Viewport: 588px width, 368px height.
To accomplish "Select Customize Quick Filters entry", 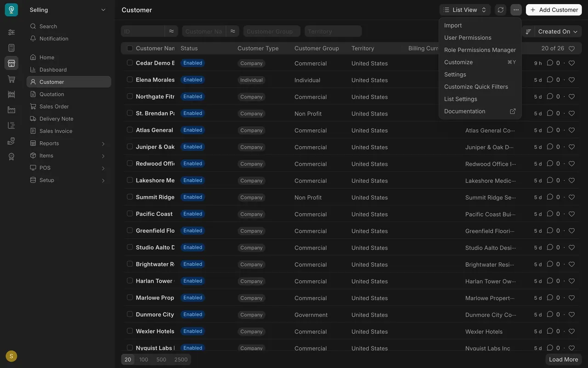I will (480, 86).
